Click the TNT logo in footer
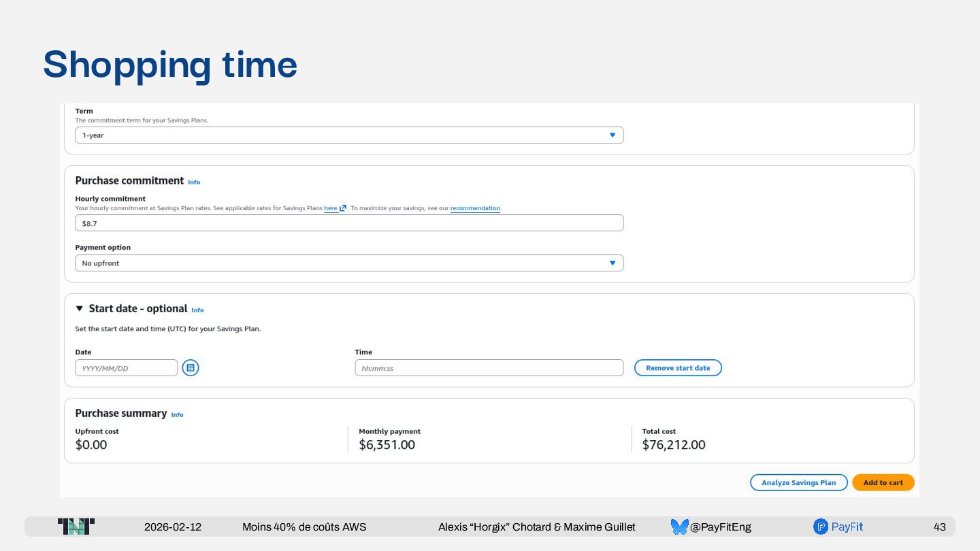This screenshot has width=980, height=551. pyautogui.click(x=76, y=527)
